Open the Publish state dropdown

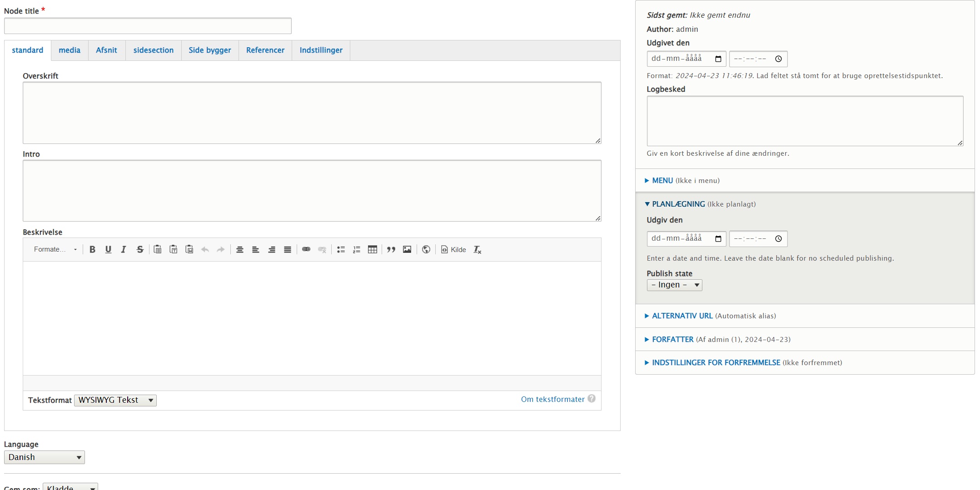[674, 285]
